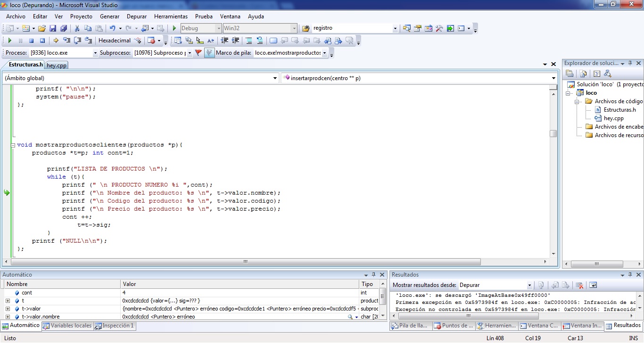Pin the Resultados panel

[x=630, y=275]
